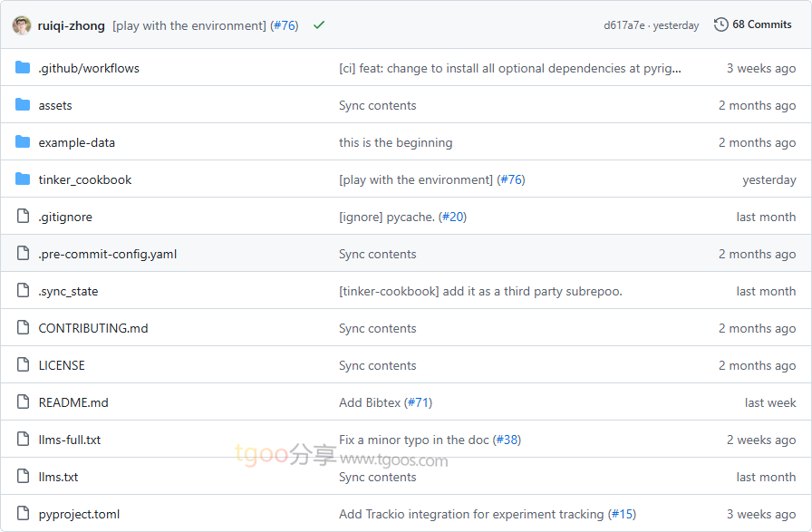Open the example-data folder
The height and width of the screenshot is (532, 812).
pos(76,142)
